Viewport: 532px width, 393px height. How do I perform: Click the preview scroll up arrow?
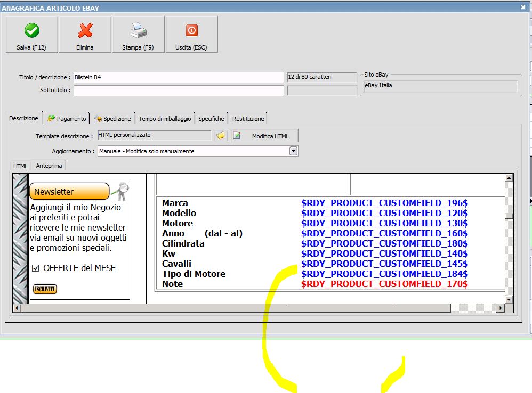509,178
